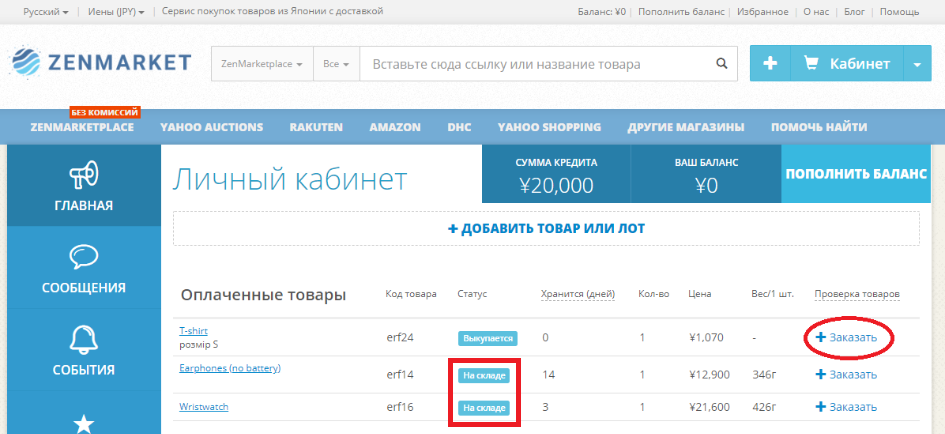945x434 pixels.
Task: Click the На складе badge for Wristwatch
Action: click(483, 408)
